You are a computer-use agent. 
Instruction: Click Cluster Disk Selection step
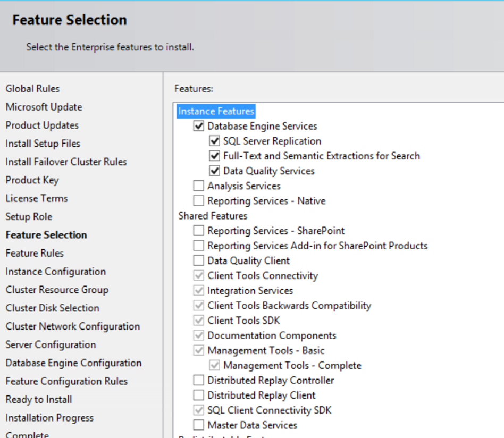53,308
